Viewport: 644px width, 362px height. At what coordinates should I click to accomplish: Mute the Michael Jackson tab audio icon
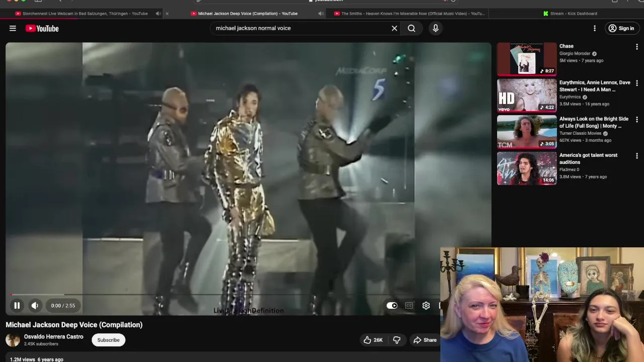pyautogui.click(x=320, y=14)
